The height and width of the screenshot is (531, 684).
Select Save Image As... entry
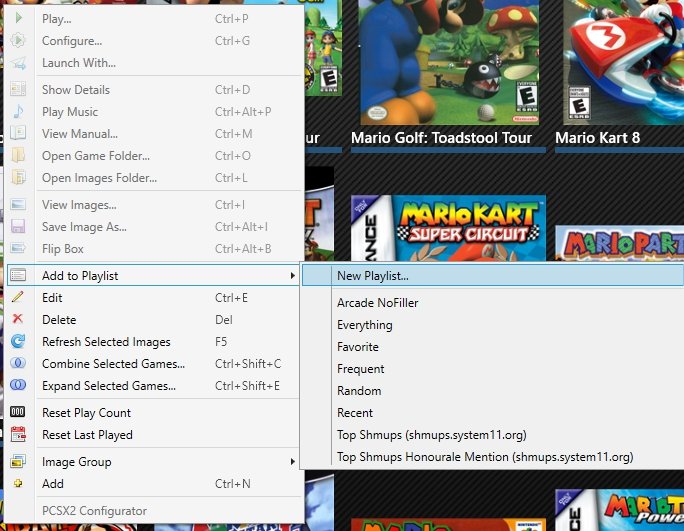click(154, 227)
